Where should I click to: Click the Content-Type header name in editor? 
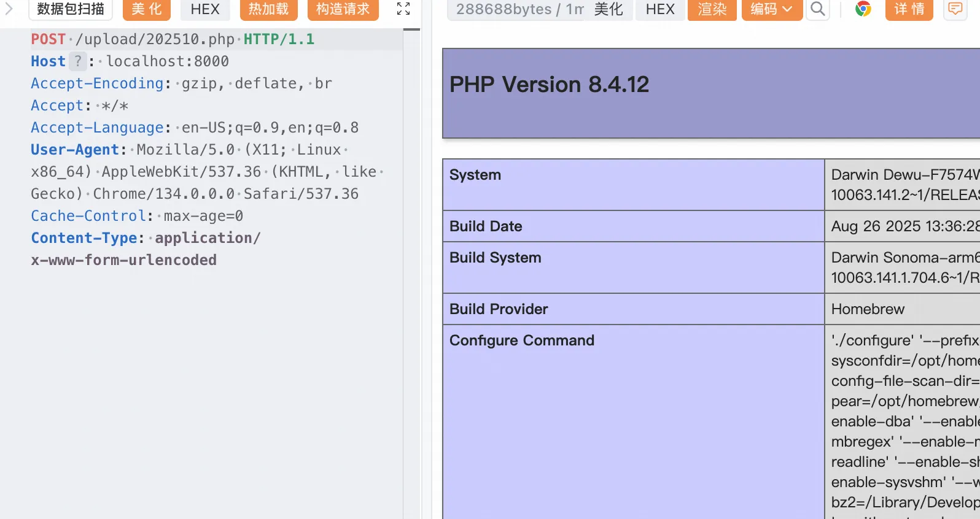(x=84, y=238)
